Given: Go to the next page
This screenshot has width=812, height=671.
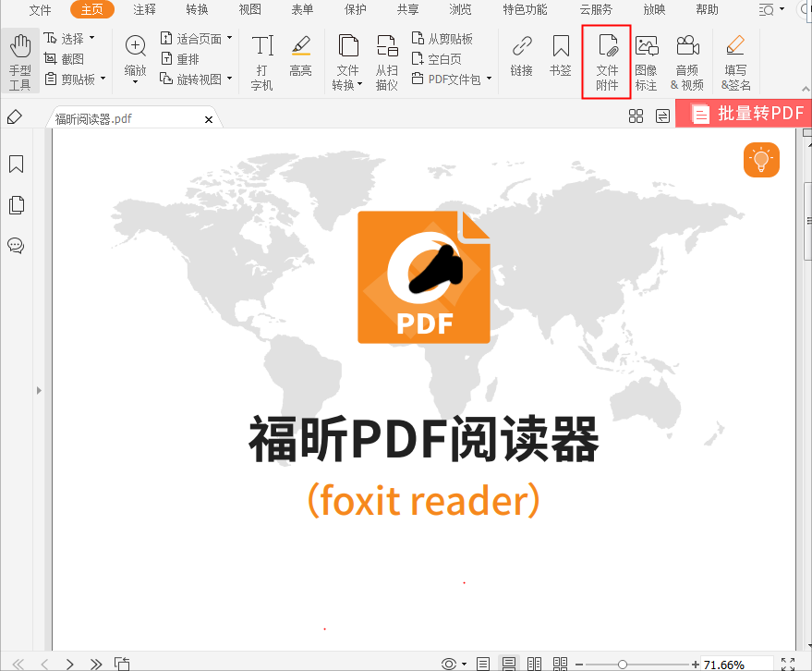Looking at the screenshot, I should [x=70, y=664].
